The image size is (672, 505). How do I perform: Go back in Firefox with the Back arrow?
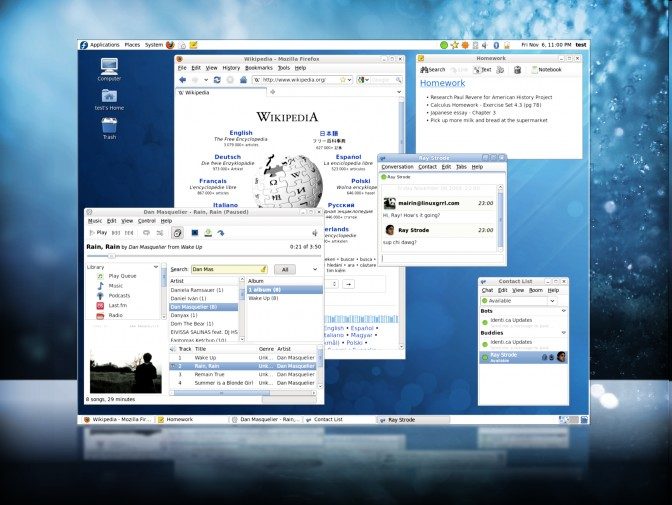[183, 80]
